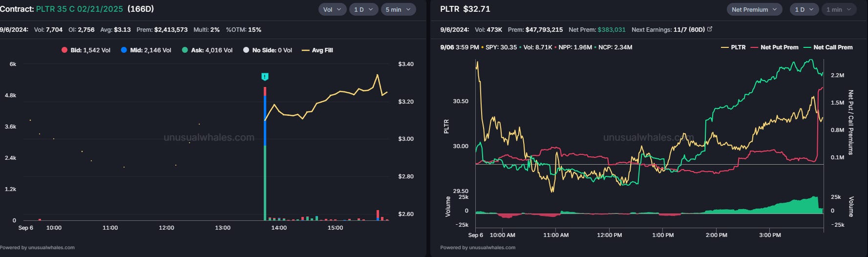Open the 1 D range dropdown on PLTR chart
The image size is (868, 257).
[x=804, y=9]
